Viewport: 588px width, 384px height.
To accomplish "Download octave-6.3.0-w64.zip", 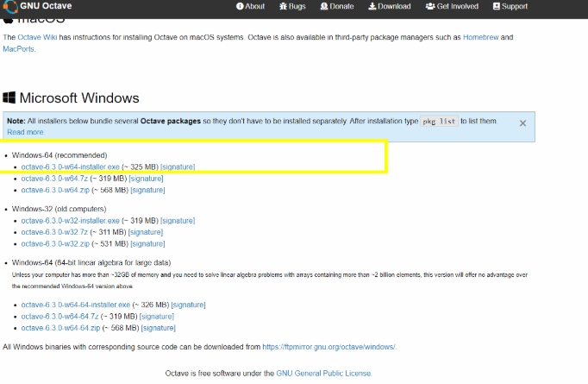I will click(55, 190).
